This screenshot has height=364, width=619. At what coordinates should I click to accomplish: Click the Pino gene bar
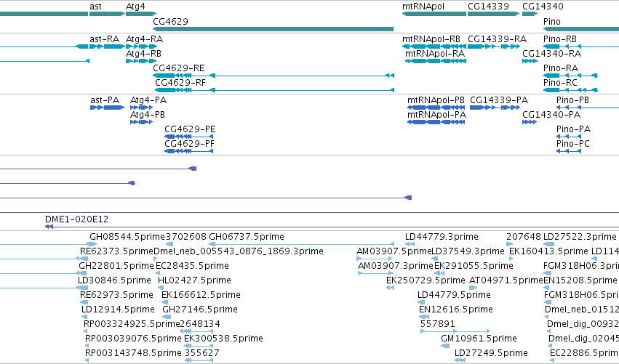(581, 29)
